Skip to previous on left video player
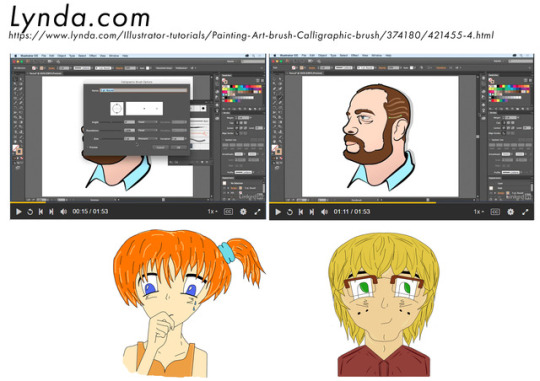The image size is (540, 381). 41,212
